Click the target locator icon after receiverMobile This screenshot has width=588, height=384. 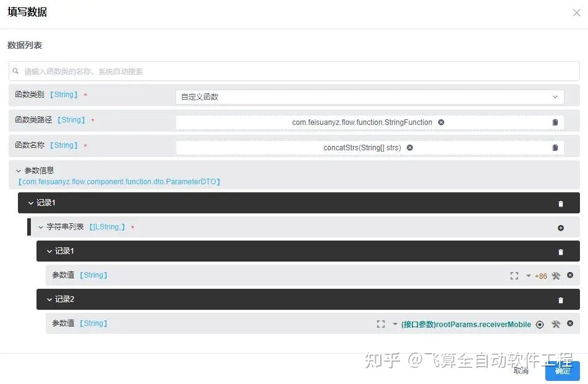(x=540, y=325)
